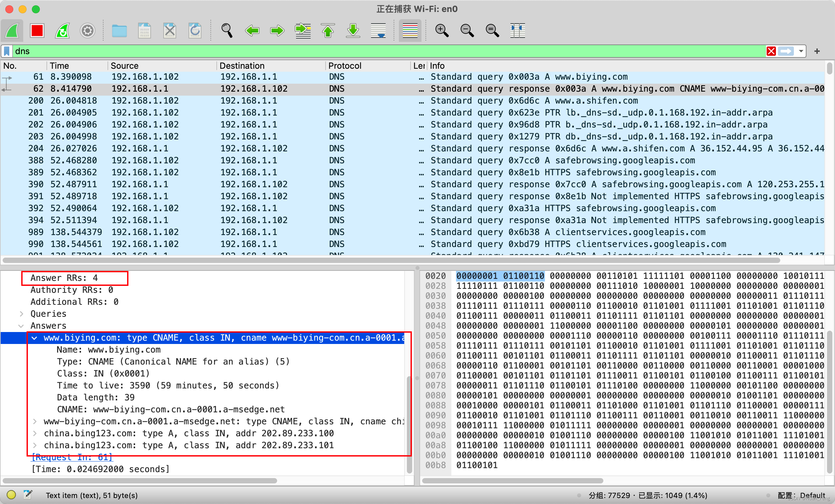Screen dimensions: 835x504
Task: Collapse the Answers tree section
Action: click(x=21, y=326)
